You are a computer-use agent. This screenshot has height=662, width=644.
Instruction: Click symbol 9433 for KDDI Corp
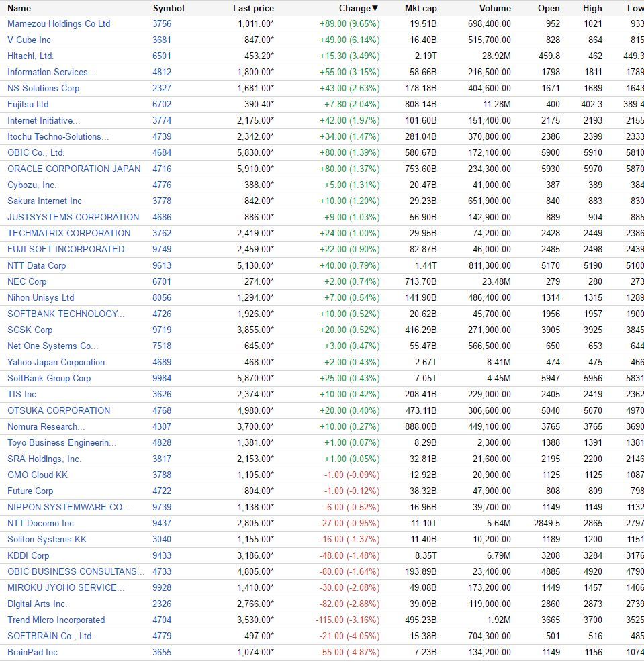[162, 555]
